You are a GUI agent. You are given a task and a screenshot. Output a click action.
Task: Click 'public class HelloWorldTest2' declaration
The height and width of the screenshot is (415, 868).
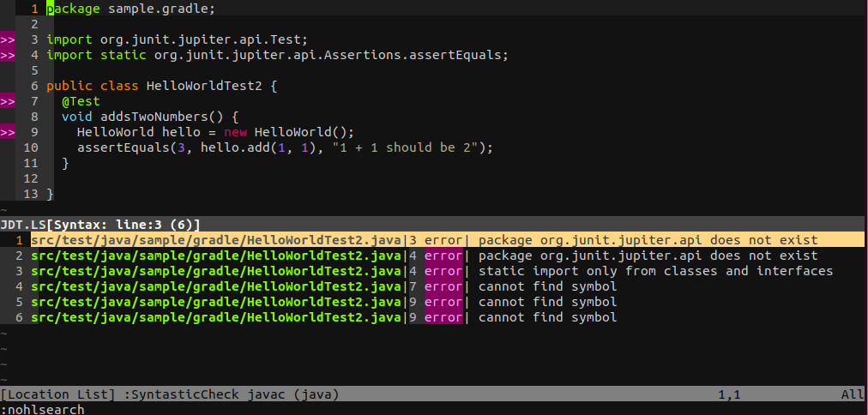(161, 86)
